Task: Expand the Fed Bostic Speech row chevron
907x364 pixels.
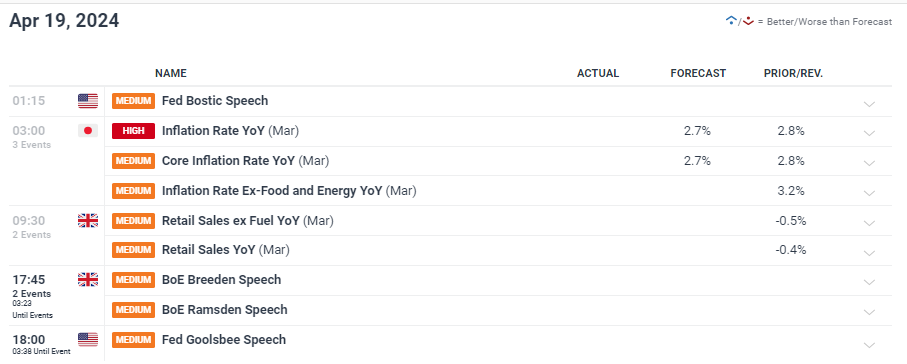Action: click(x=869, y=105)
